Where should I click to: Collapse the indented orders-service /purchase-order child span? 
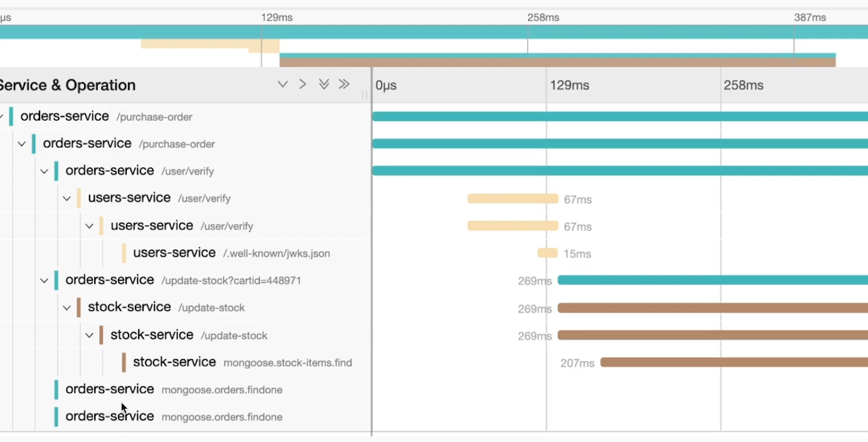tap(21, 144)
